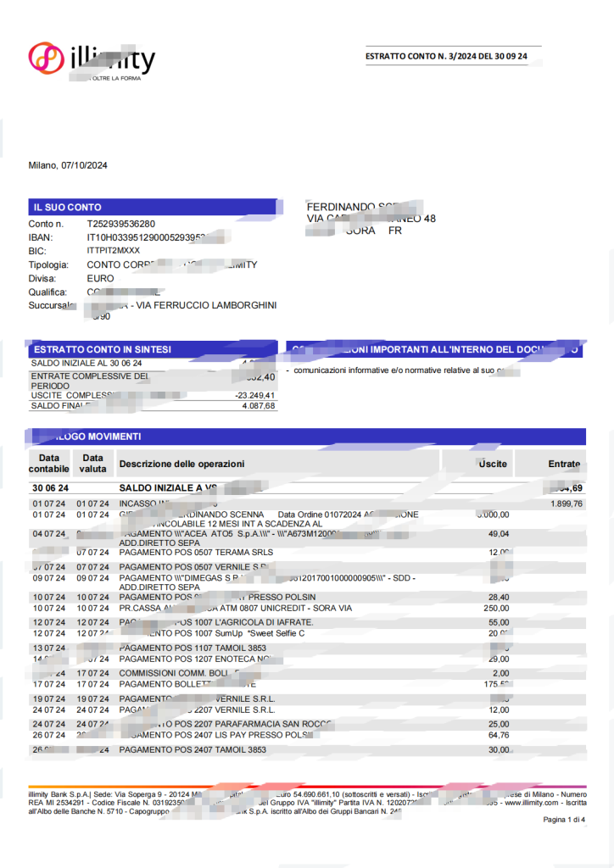Select the IL SUO CONTO section header
This screenshot has height=868, width=614.
pyautogui.click(x=68, y=207)
